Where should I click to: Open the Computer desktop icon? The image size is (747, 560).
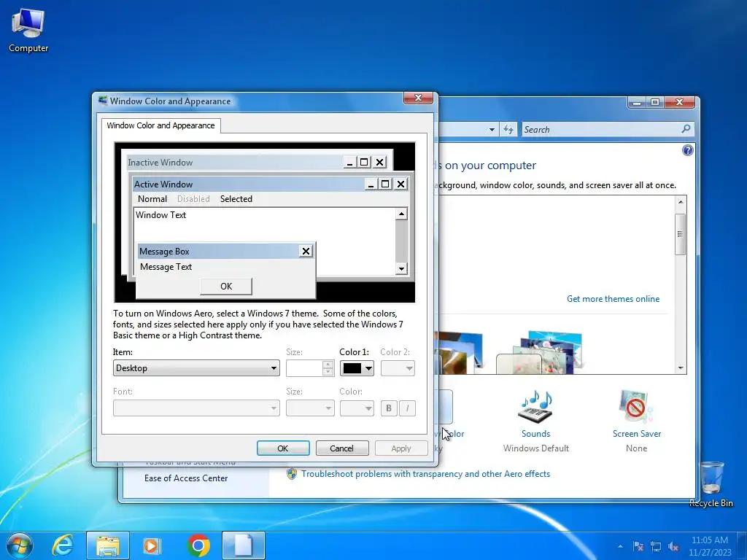pyautogui.click(x=28, y=30)
